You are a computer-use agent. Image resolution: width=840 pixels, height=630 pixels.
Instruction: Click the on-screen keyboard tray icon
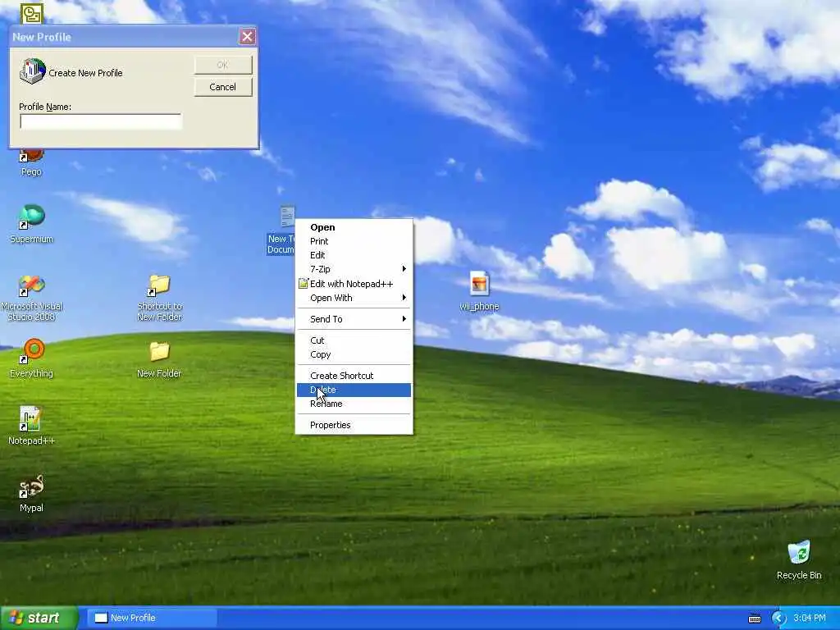(755, 619)
